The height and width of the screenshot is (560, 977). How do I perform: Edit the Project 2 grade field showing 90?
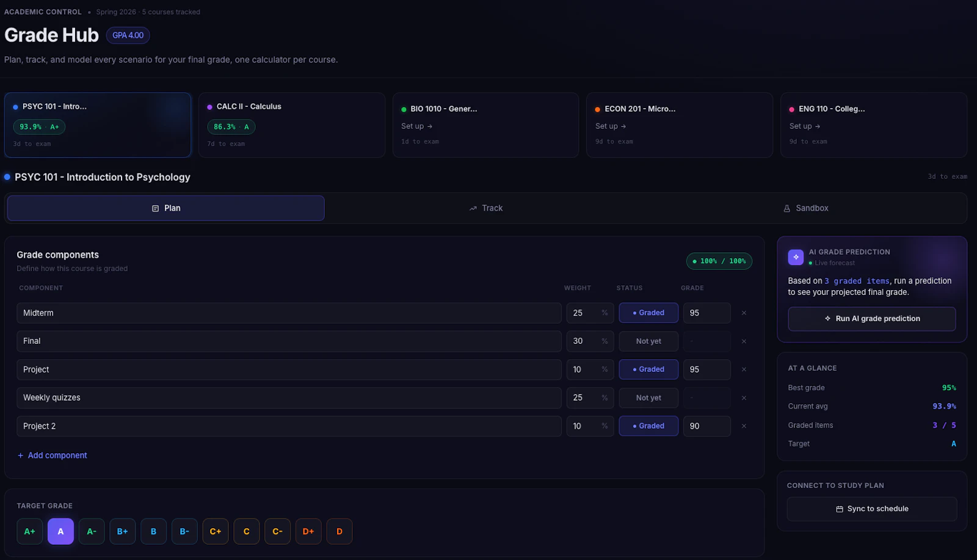(x=706, y=426)
